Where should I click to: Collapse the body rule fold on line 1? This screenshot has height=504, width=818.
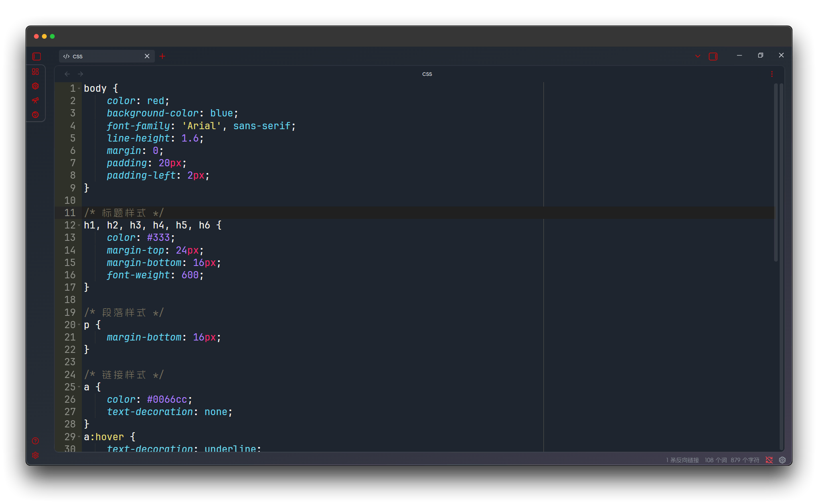pos(79,88)
